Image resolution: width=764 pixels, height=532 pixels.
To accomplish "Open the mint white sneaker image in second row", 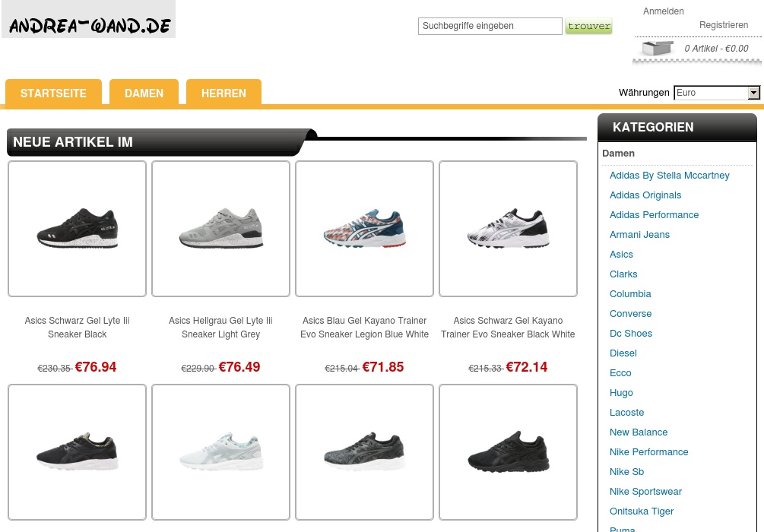I will coord(220,452).
